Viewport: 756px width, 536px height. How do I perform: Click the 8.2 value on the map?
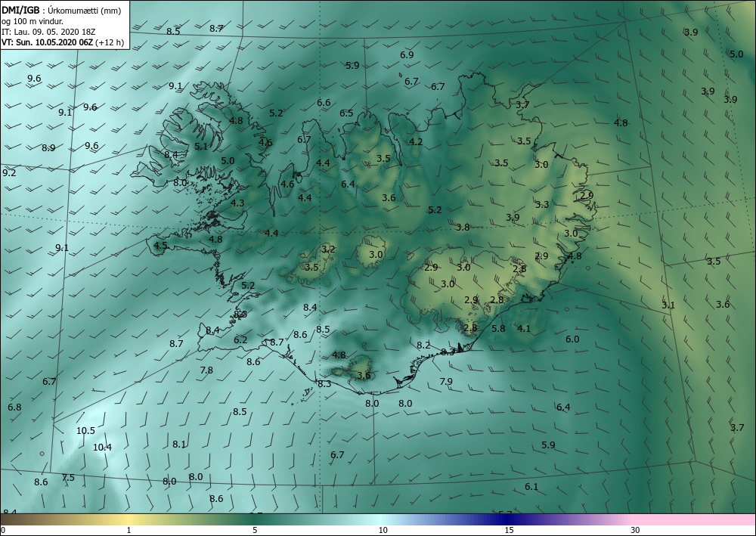[x=423, y=345]
